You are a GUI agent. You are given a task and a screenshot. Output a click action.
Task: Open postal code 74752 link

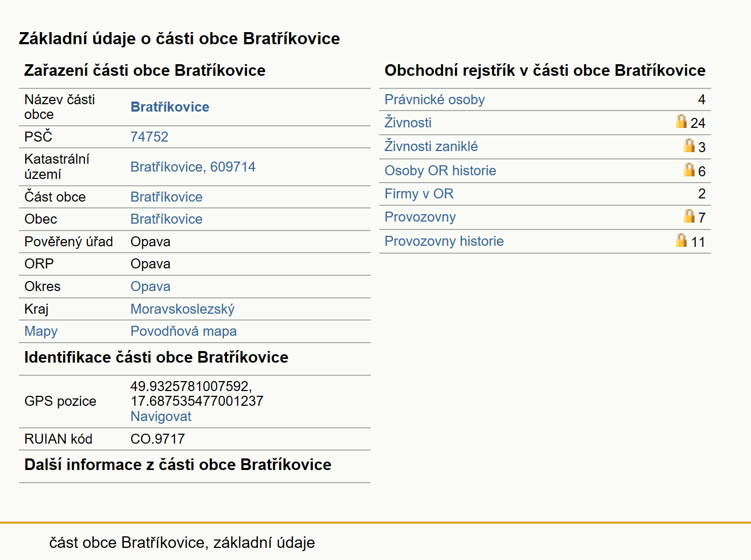(150, 137)
